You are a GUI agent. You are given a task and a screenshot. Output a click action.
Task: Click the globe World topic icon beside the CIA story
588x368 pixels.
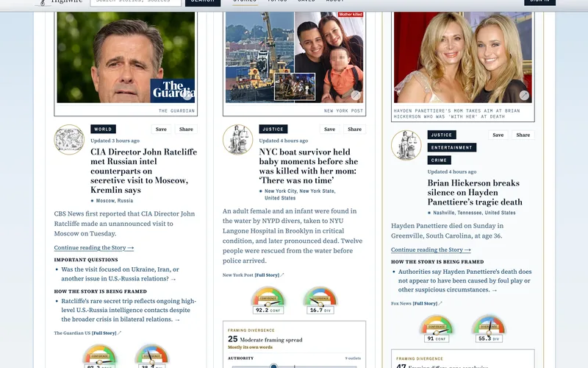point(69,139)
